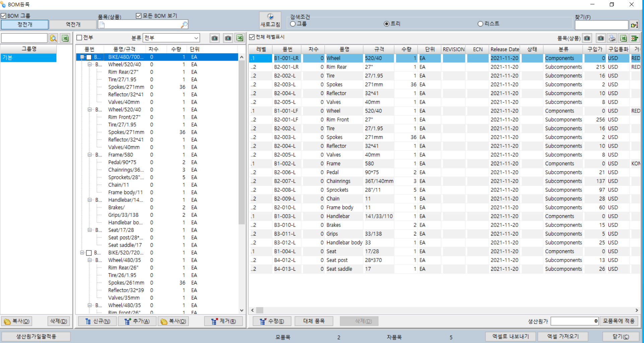This screenshot has width=644, height=343.
Task: Select 기본 group in group list
Action: pos(28,58)
